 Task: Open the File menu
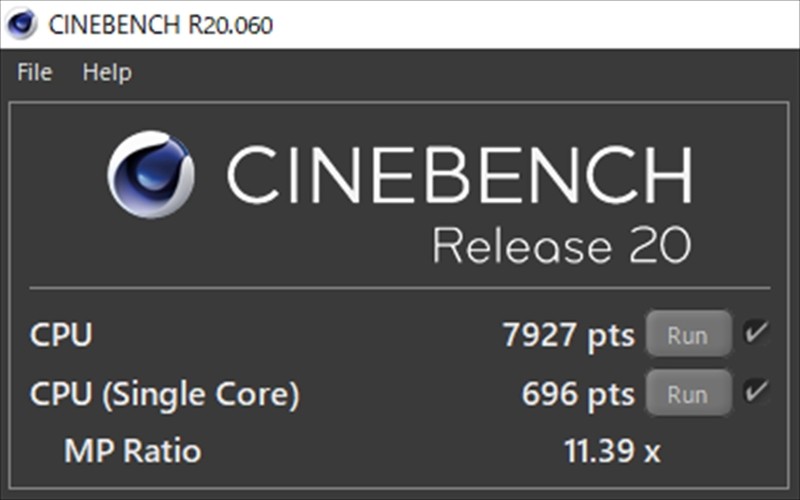coord(34,72)
